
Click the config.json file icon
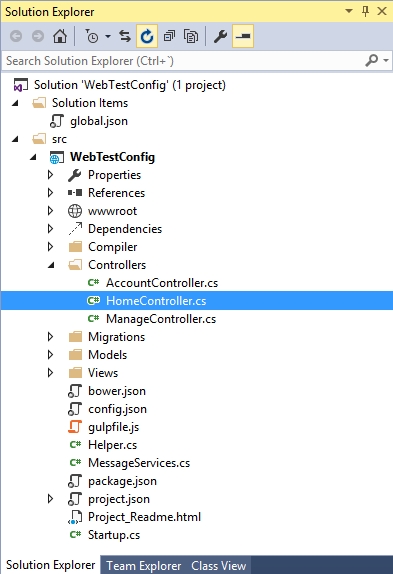pos(75,409)
